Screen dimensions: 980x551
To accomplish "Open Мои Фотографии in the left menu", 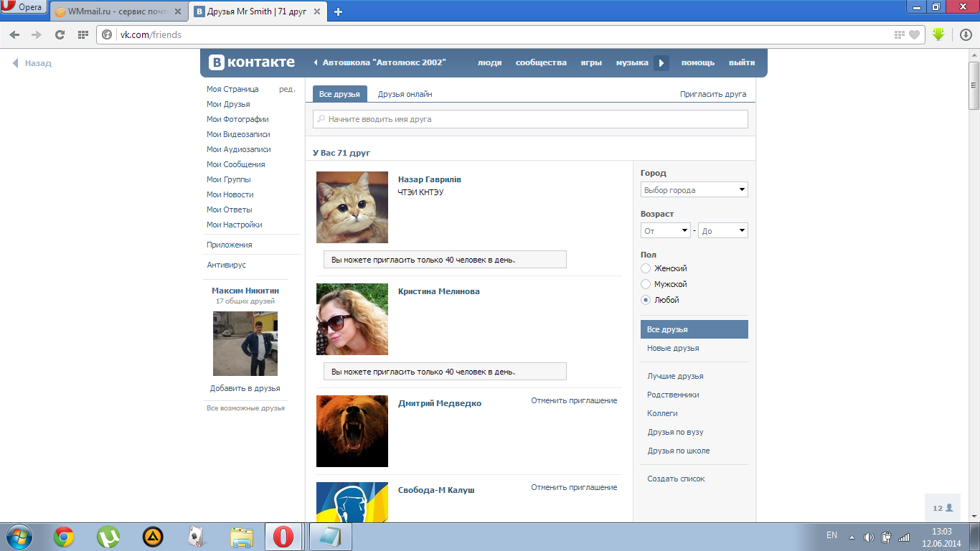I will click(x=237, y=119).
